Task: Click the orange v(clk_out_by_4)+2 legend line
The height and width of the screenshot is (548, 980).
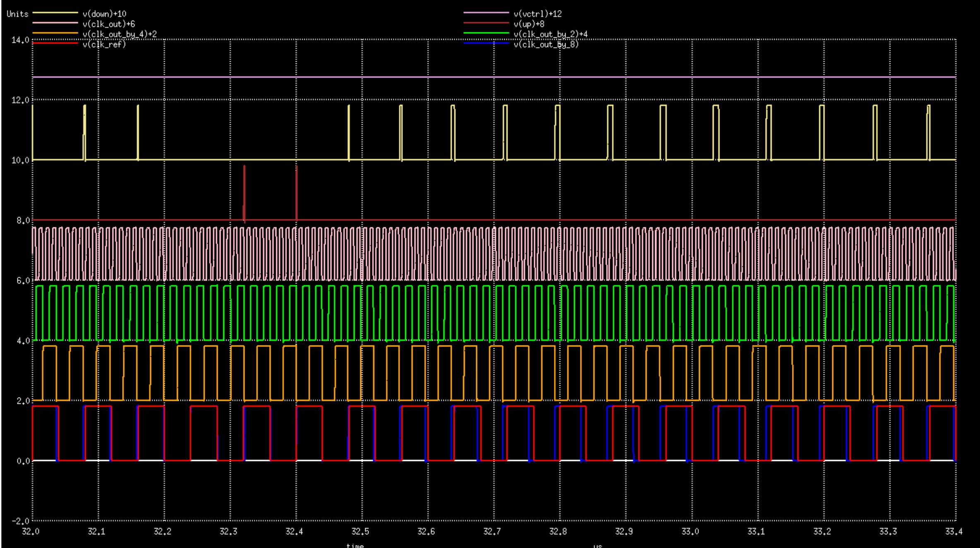Action: click(x=55, y=33)
